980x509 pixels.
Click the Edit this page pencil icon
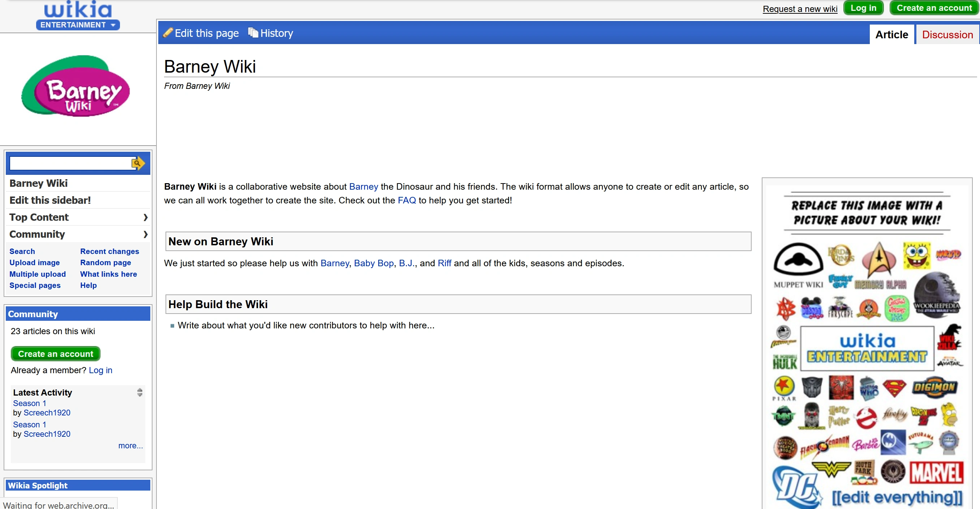[x=168, y=33]
